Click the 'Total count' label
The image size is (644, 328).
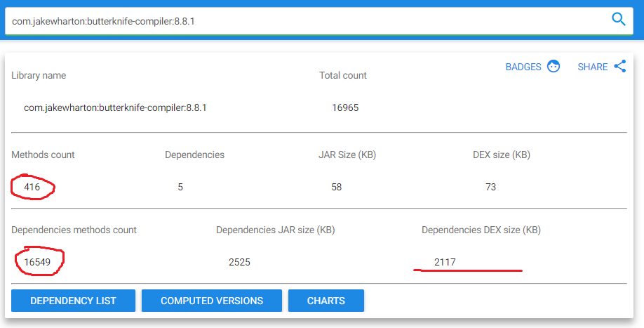[x=343, y=76]
